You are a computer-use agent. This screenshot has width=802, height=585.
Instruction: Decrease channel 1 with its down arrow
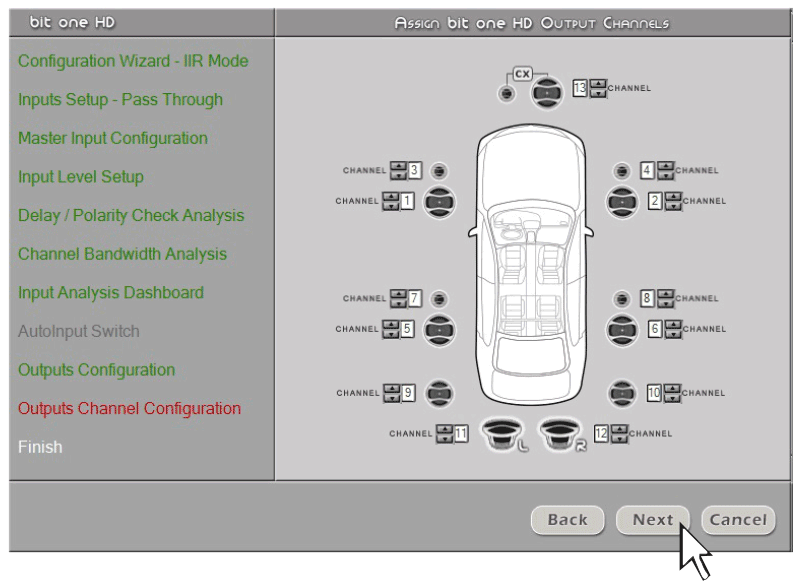tap(391, 206)
